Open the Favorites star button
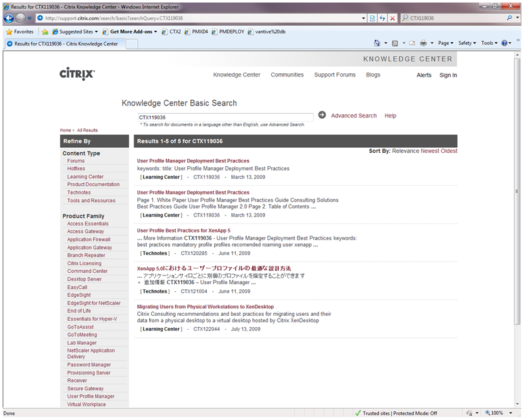Viewport: 524px width, 420px height. pyautogui.click(x=20, y=32)
